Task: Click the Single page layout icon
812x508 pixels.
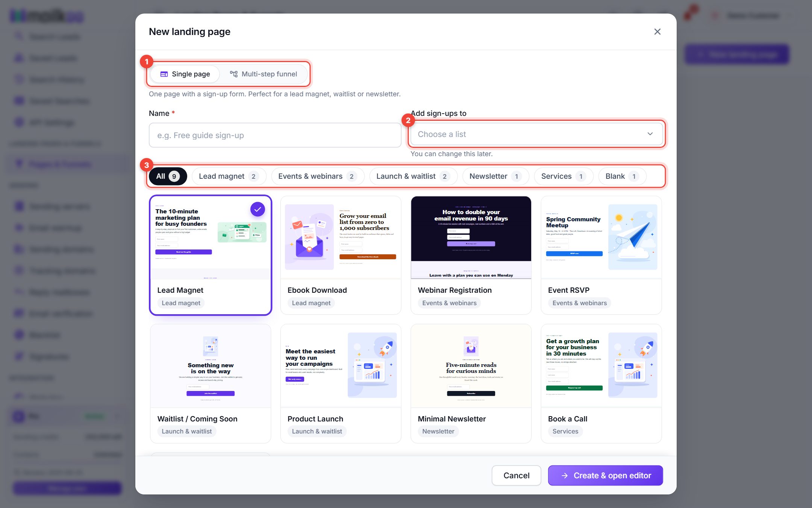Action: [164, 74]
